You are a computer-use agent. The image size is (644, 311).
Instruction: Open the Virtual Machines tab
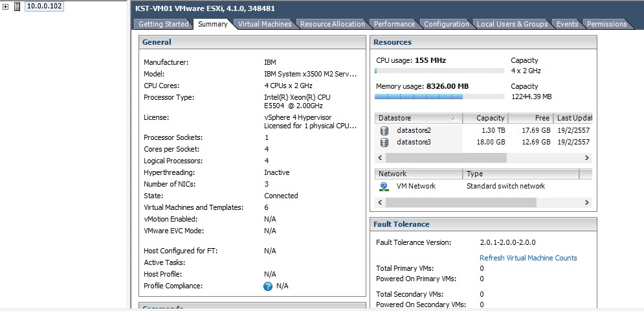point(265,24)
